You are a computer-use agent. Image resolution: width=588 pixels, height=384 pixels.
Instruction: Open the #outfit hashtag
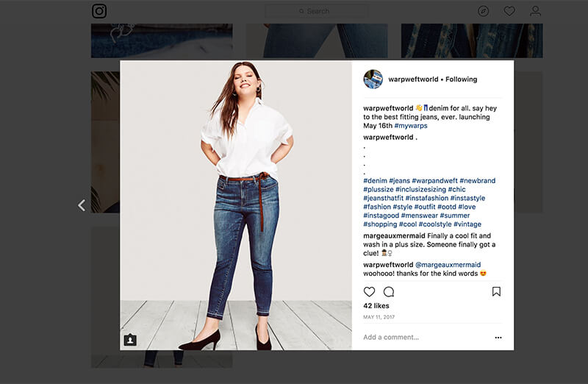tap(425, 207)
